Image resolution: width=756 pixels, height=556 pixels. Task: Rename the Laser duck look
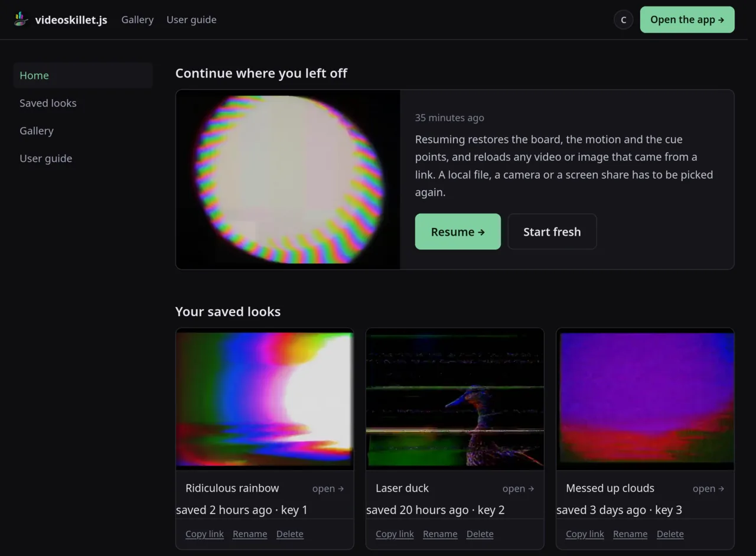coord(440,534)
